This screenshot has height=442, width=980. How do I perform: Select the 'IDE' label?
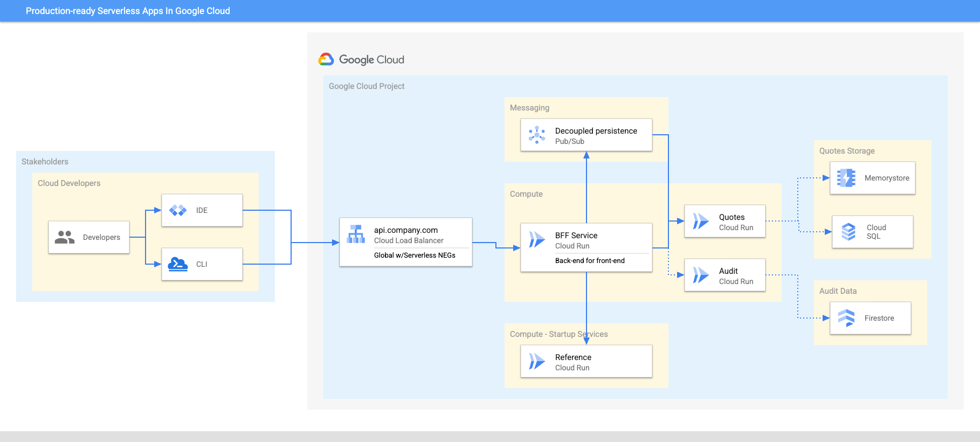[x=202, y=210]
